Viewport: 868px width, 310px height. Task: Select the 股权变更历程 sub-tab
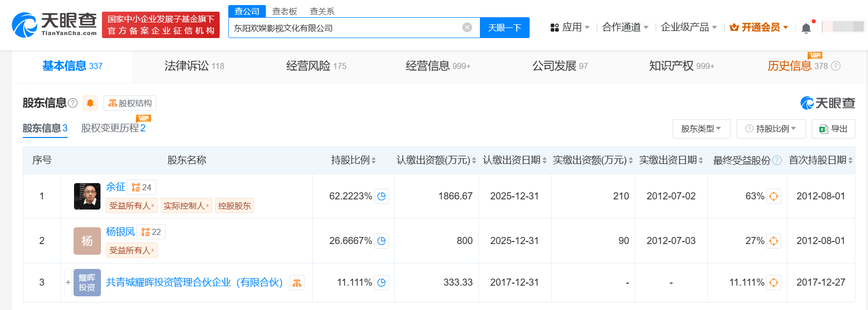113,128
